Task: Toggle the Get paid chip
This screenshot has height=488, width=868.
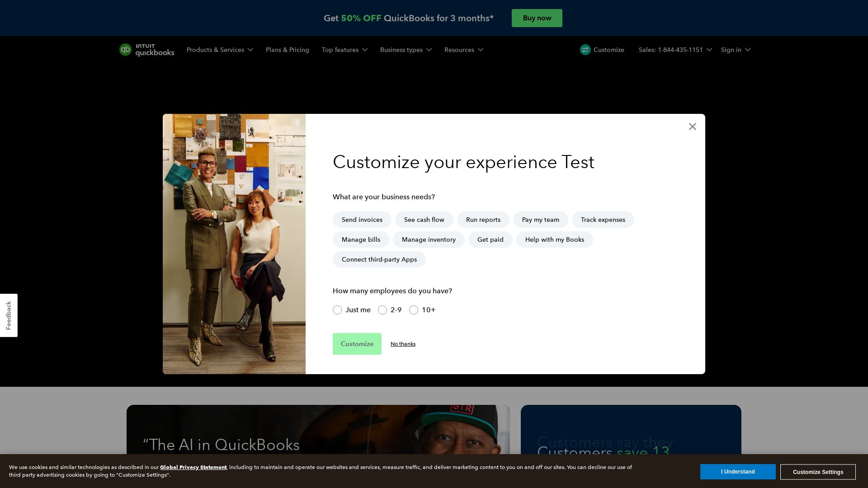Action: [491, 239]
